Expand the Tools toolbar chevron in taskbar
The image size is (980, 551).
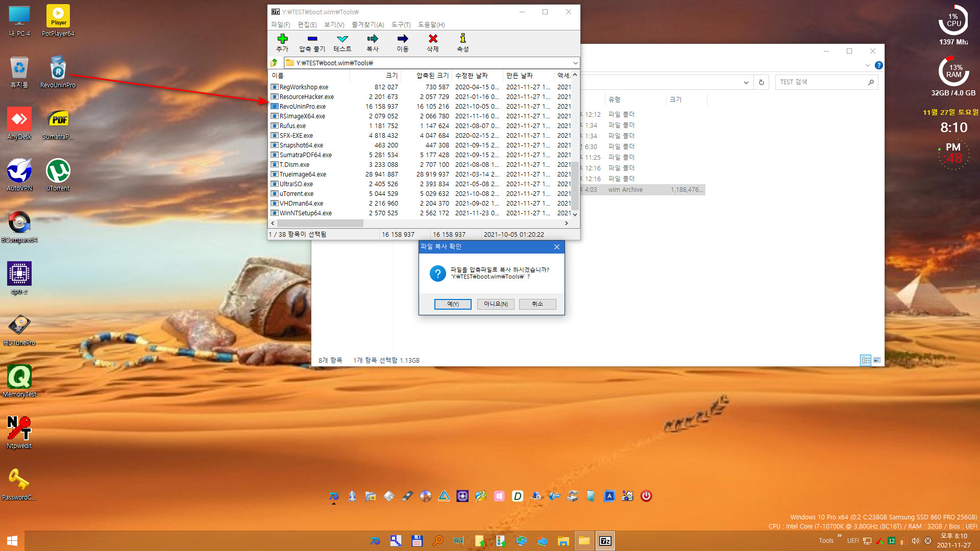[x=840, y=536]
